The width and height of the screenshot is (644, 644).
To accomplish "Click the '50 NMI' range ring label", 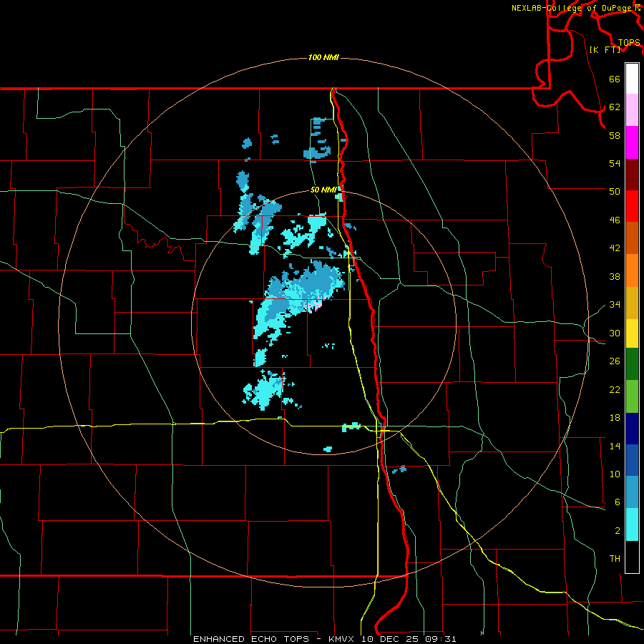I will click(323, 190).
